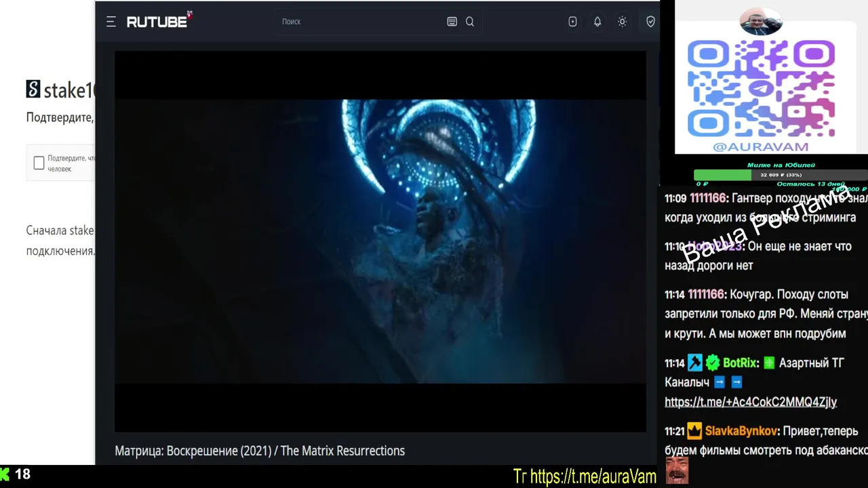
Task: Click the green sparkle emoji in BotRix message
Action: 769,363
